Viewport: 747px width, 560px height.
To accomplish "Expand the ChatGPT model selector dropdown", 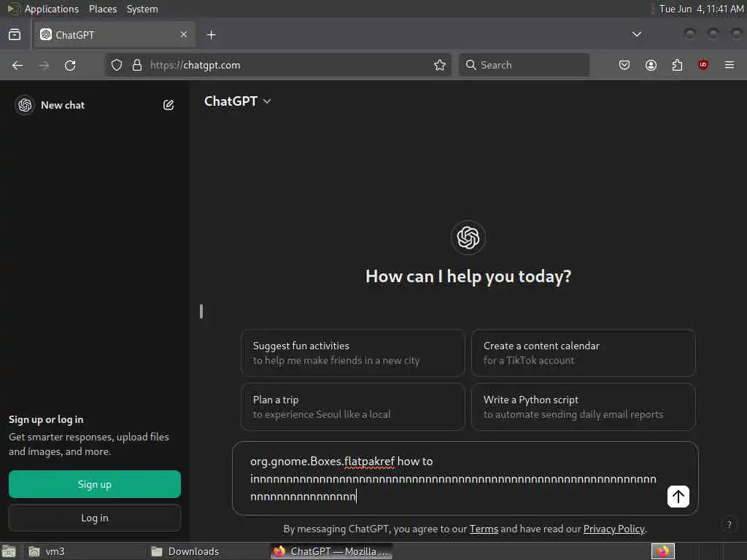I will 238,101.
